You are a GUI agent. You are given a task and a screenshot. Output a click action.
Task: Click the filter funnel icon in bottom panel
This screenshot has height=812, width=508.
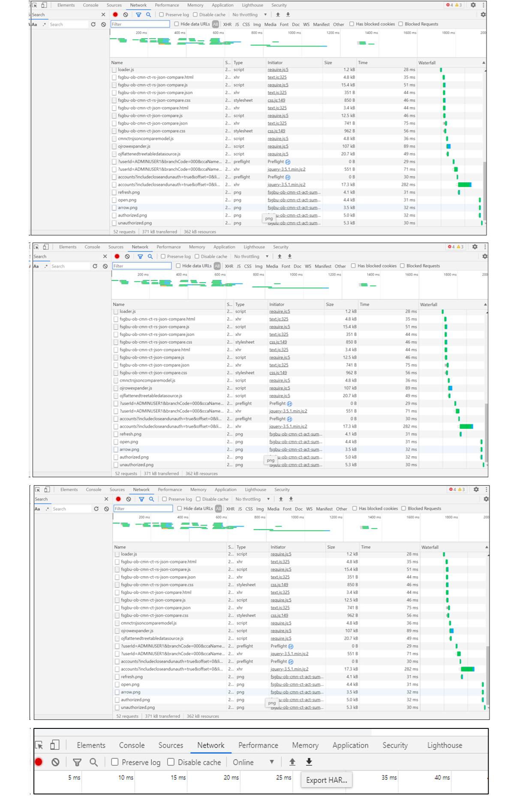[x=77, y=762]
